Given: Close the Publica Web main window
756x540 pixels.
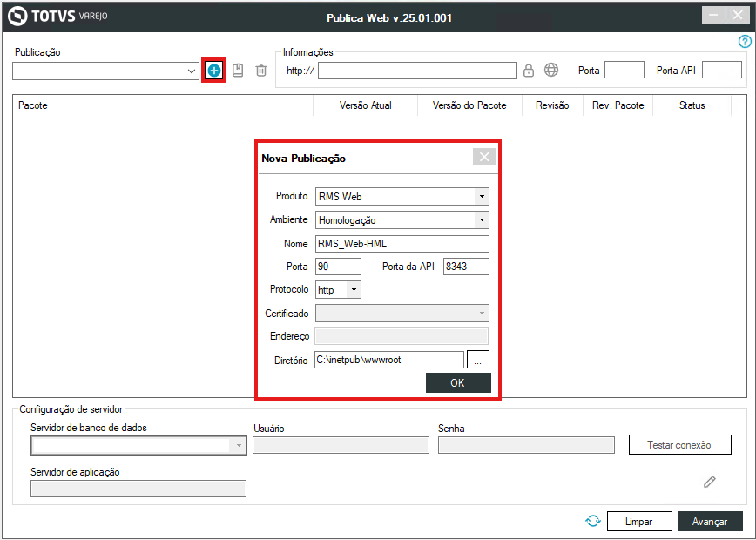Looking at the screenshot, I should (x=738, y=15).
